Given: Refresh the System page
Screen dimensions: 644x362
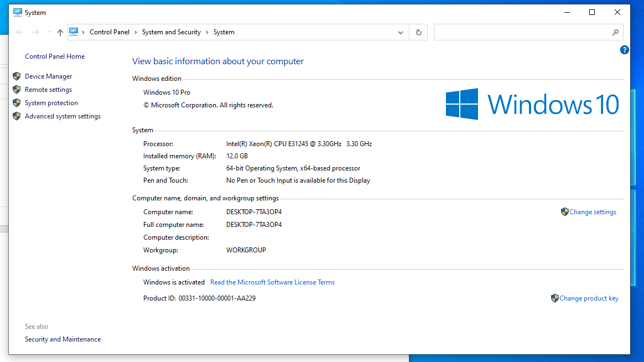Looking at the screenshot, I should tap(418, 33).
